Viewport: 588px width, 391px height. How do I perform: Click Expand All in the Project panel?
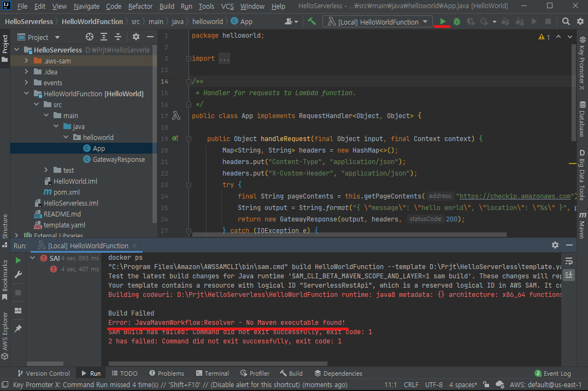[x=104, y=37]
